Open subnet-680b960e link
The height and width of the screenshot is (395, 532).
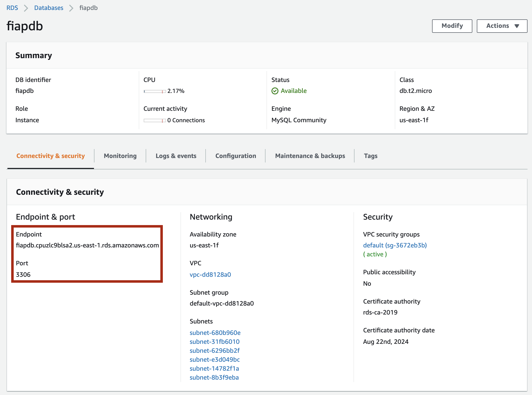click(215, 333)
